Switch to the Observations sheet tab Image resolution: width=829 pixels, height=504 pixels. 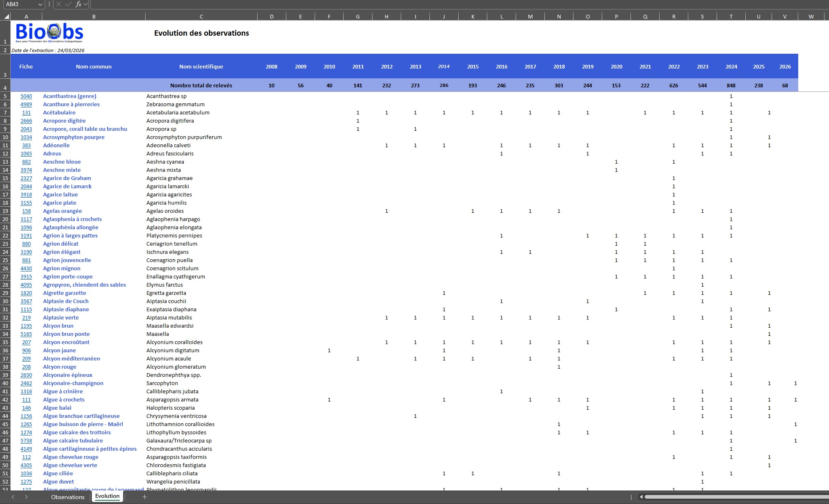[x=68, y=497]
